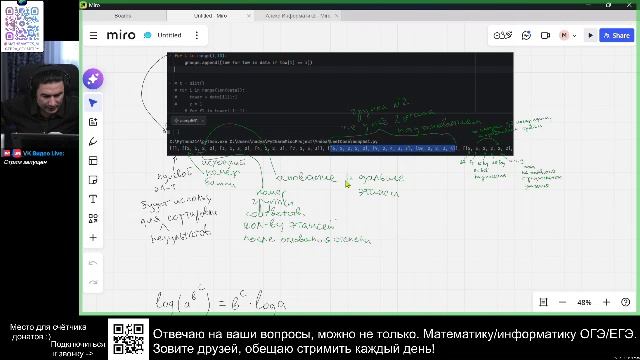This screenshot has width=640, height=360.
Task: Open the AI create-with-templates tool
Action: (x=93, y=122)
